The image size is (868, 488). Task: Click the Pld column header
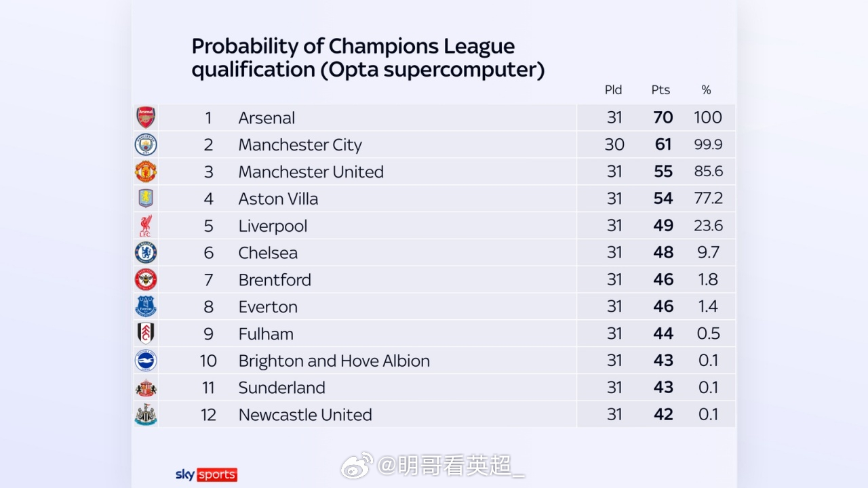pyautogui.click(x=613, y=90)
